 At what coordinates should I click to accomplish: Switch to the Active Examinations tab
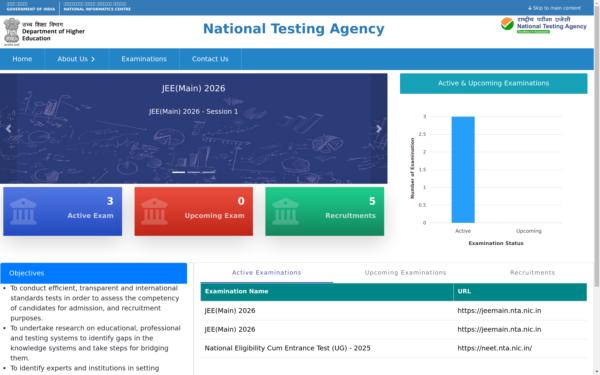click(x=266, y=272)
